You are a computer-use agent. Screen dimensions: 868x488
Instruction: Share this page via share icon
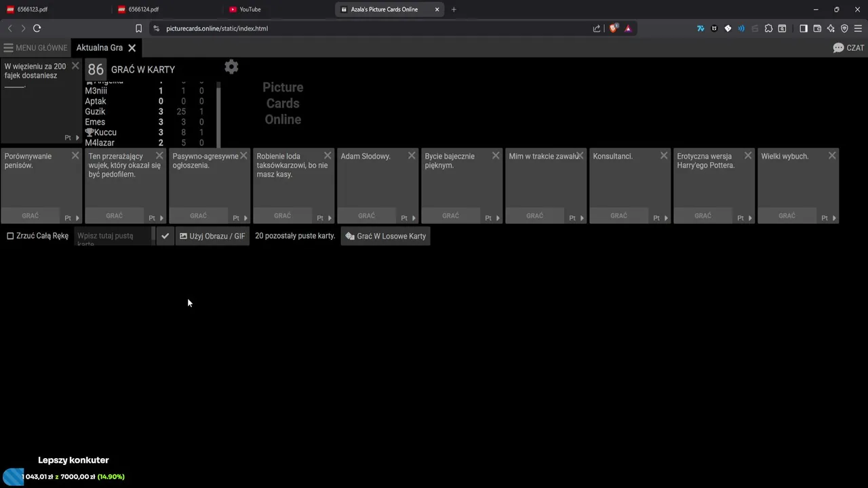coord(597,28)
